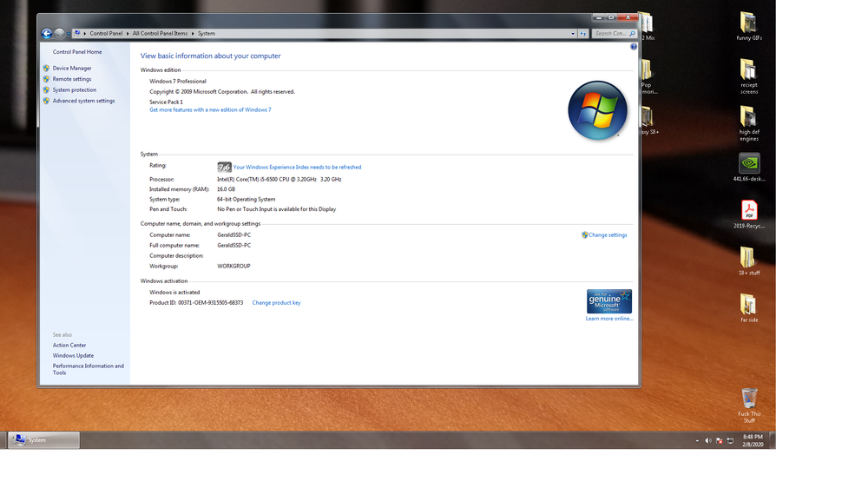This screenshot has height=488, width=868.
Task: Click the Back navigation arrow button
Action: [x=47, y=34]
